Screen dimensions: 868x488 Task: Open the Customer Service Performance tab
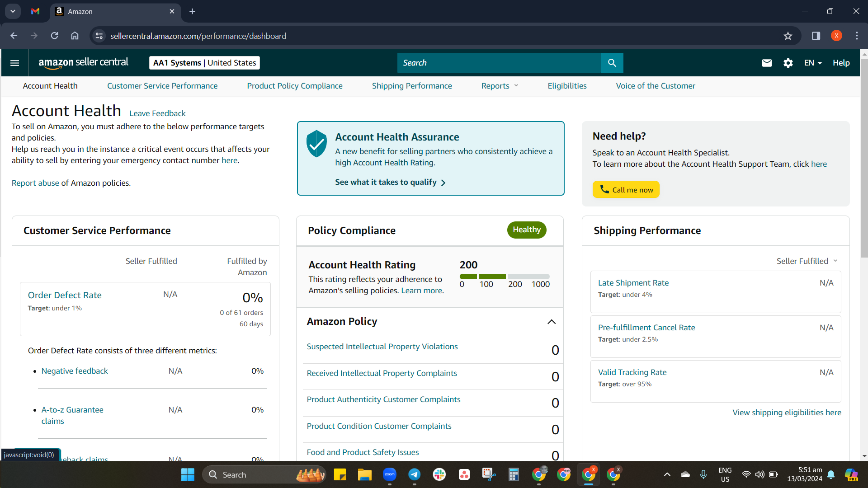tap(162, 86)
